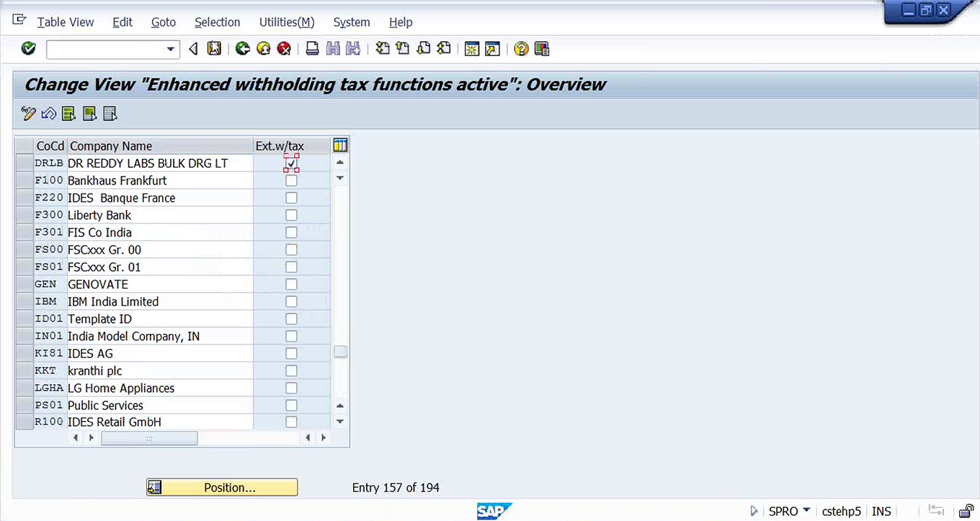
Task: Click the Save icon in toolbar
Action: 213,49
